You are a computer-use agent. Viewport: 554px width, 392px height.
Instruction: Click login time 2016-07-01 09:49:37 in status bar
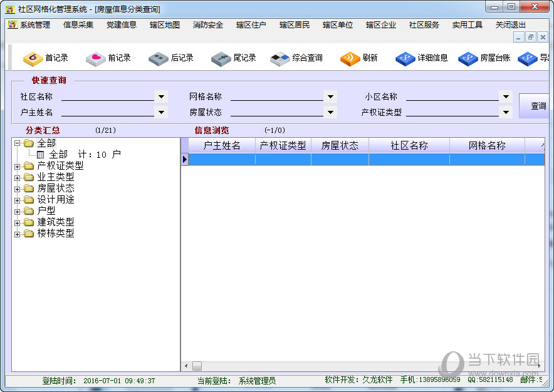pos(119,381)
